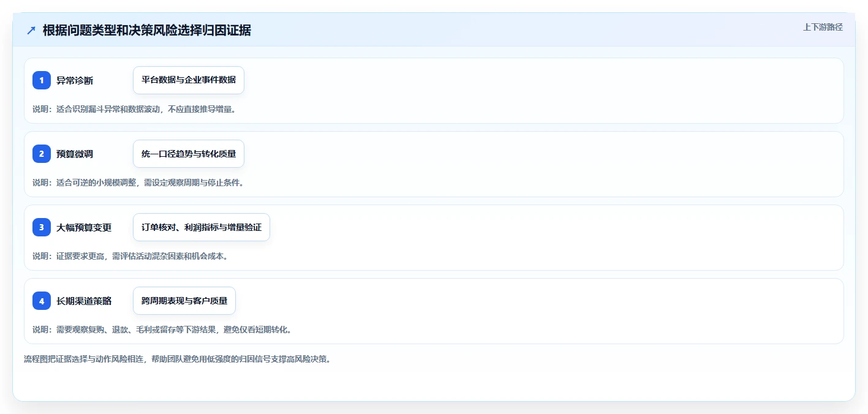This screenshot has height=414, width=868.
Task: Click the 上下游路径 label
Action: click(x=823, y=27)
